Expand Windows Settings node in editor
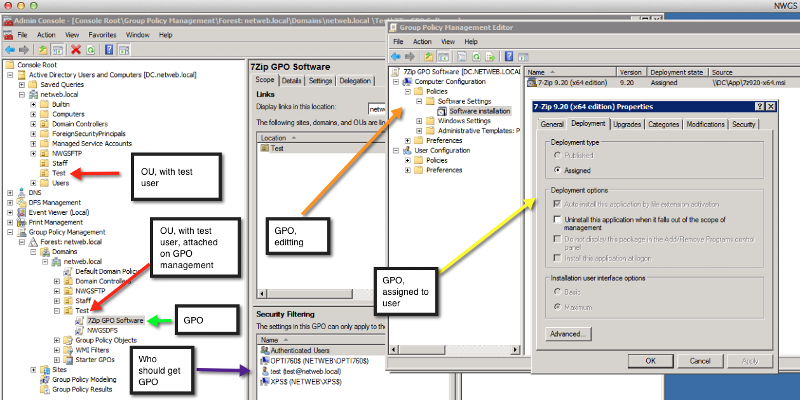This screenshot has height=400, width=800. (x=419, y=121)
